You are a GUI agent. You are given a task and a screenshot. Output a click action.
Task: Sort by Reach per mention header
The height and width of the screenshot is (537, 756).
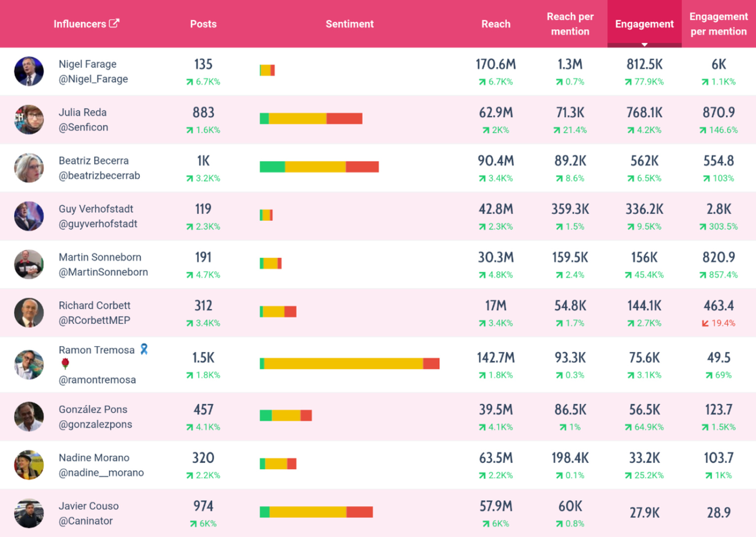570,24
